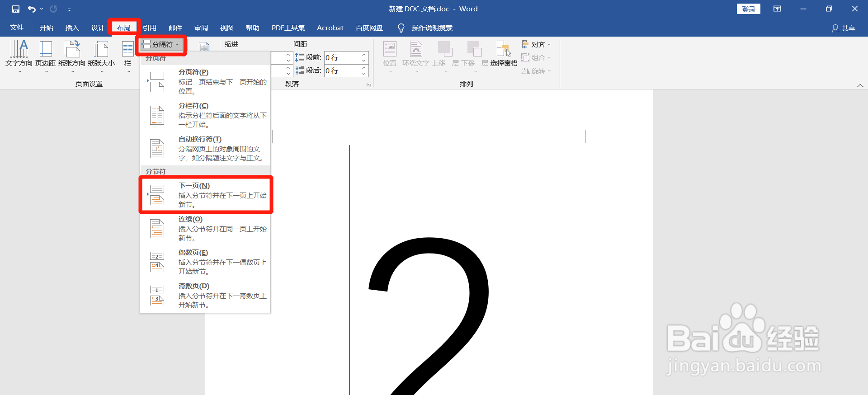Click the 操作说明搜索 search box
Image resolution: width=868 pixels, height=395 pixels.
coord(432,28)
